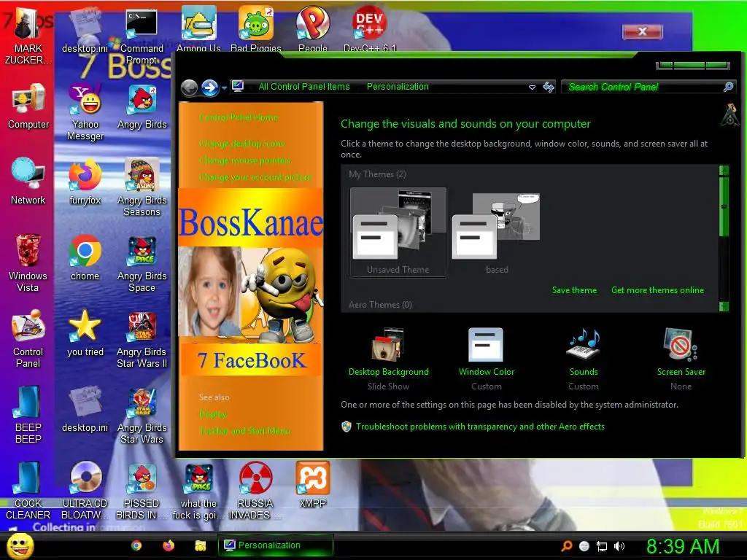Click the Personalization breadcrumb
This screenshot has width=747, height=560.
[x=398, y=87]
